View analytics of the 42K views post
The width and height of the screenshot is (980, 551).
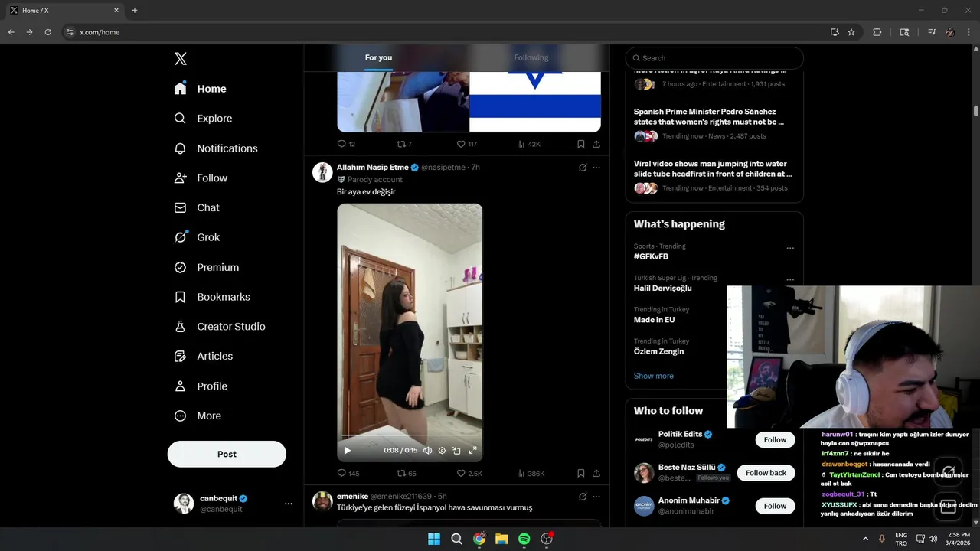(528, 144)
